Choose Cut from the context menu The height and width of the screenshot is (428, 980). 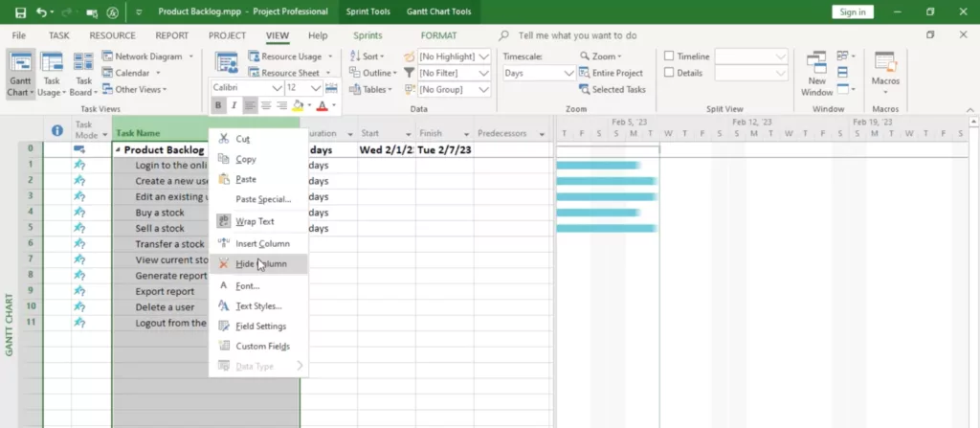click(x=258, y=139)
